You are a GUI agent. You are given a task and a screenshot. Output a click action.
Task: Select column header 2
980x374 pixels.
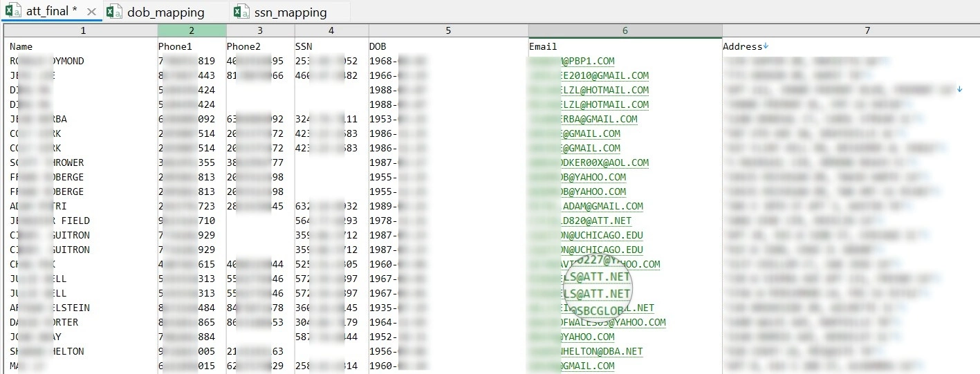[192, 31]
